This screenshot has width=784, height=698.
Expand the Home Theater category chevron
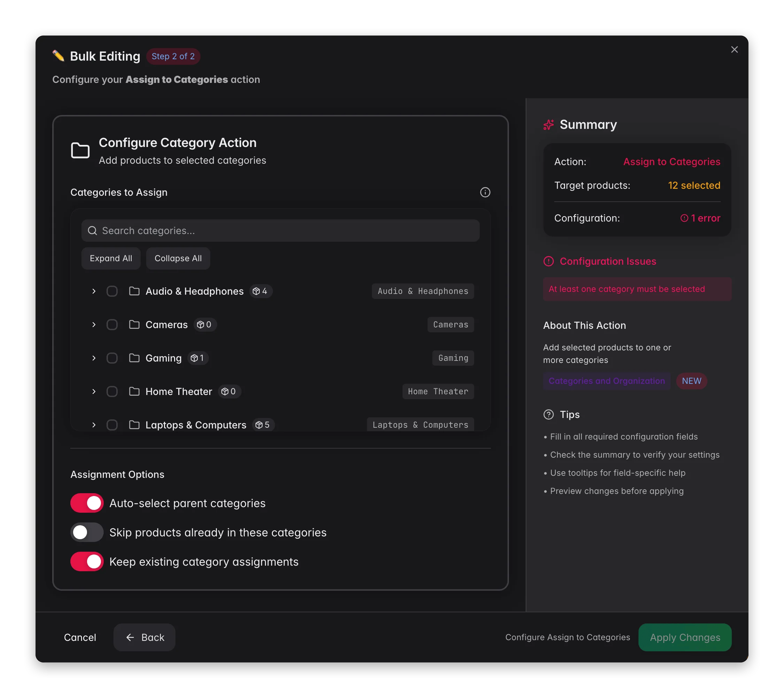[94, 391]
